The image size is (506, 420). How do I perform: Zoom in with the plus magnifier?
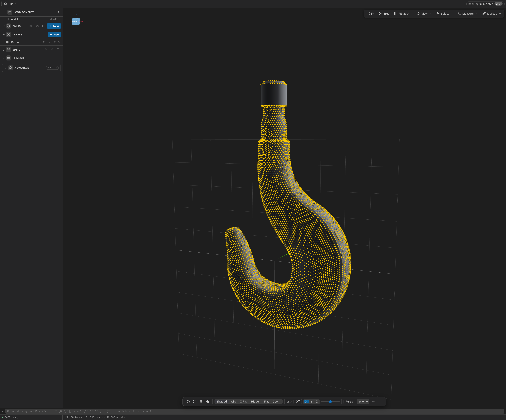pyautogui.click(x=208, y=402)
